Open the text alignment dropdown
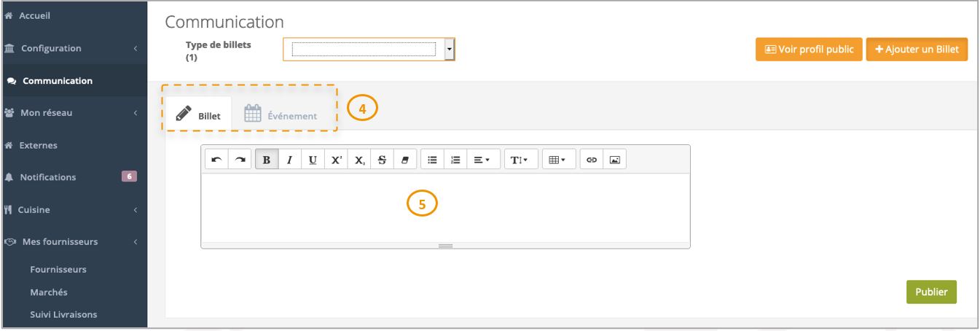 (x=482, y=160)
